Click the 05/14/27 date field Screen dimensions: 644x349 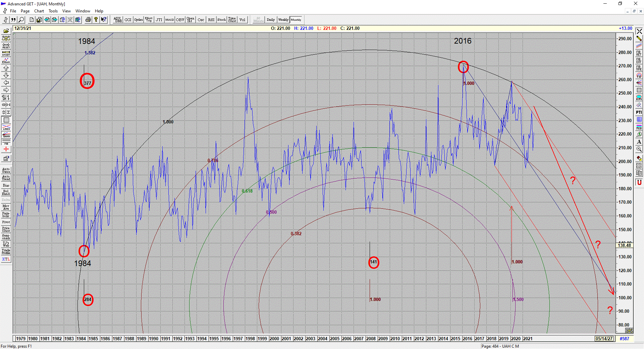pos(604,339)
